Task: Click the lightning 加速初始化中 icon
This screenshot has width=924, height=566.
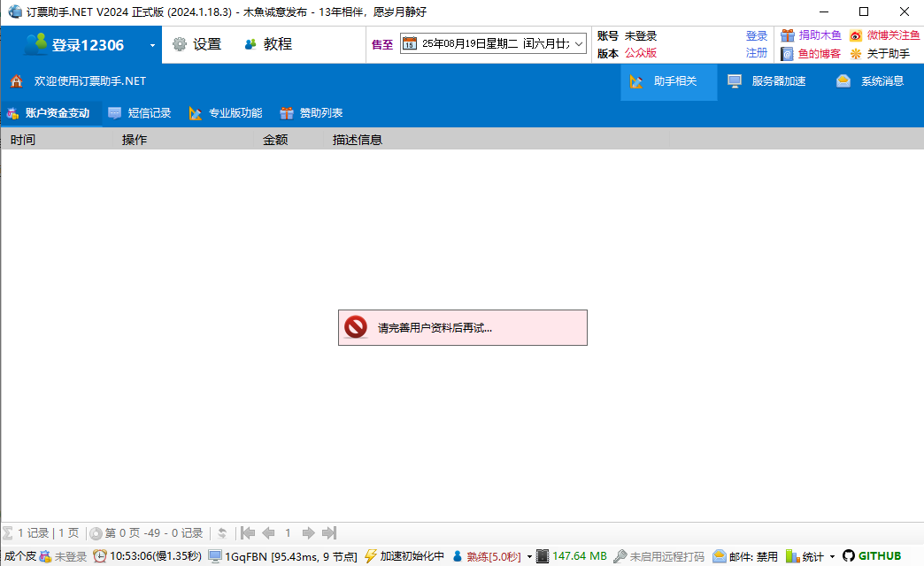Action: 370,556
